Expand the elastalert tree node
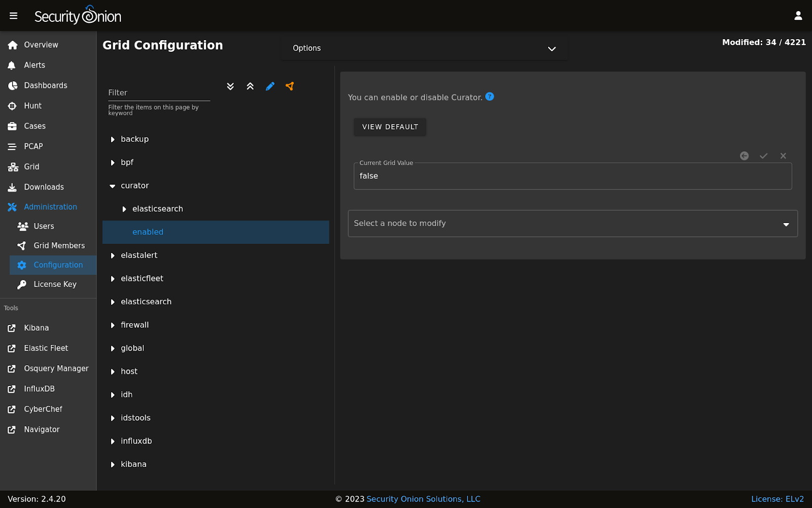Viewport: 812px width, 508px height. (x=113, y=256)
